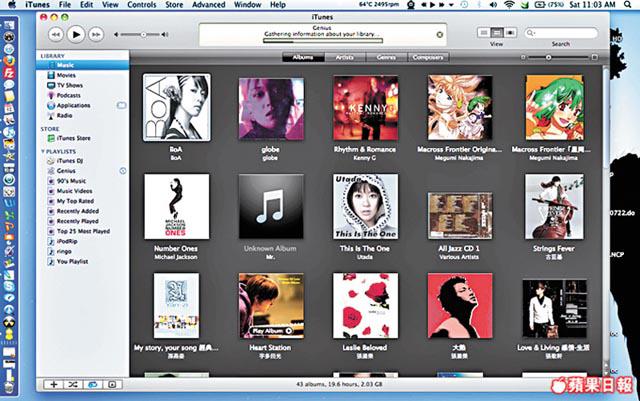Click the Applications update badge icon
This screenshot has width=640, height=401.
click(x=121, y=105)
